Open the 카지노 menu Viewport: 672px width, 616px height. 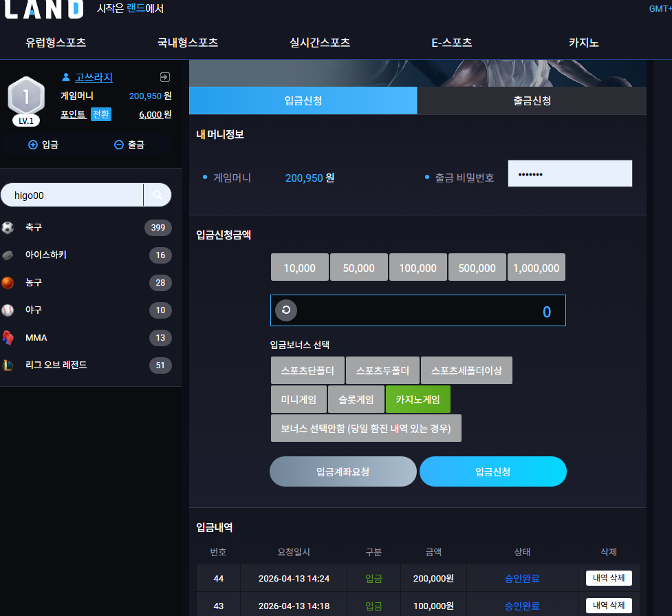tap(584, 43)
